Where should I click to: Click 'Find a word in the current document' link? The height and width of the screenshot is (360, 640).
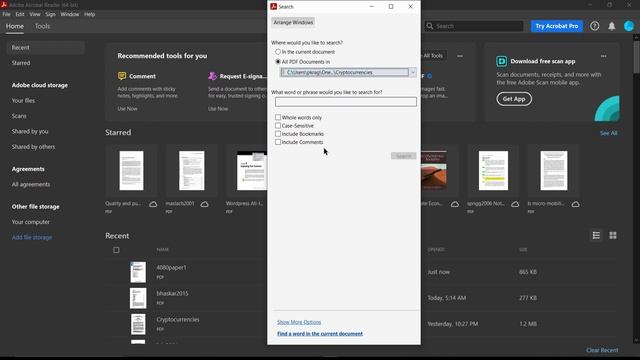pos(320,333)
